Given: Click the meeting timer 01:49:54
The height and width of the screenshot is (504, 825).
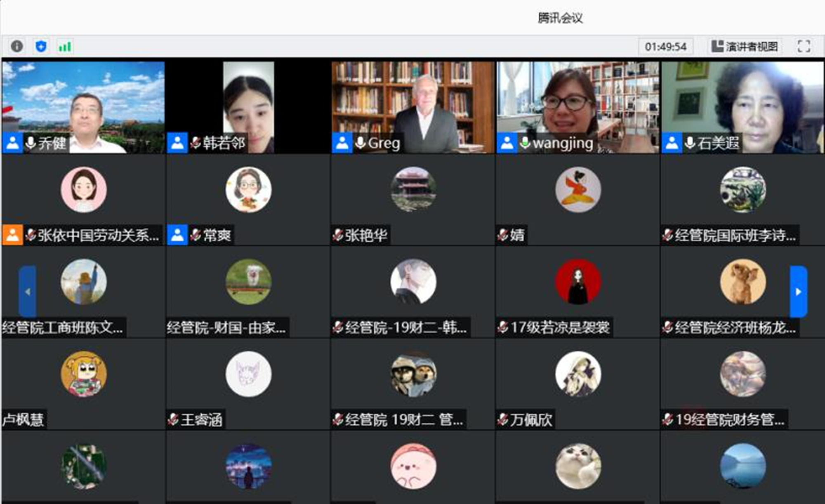Looking at the screenshot, I should (x=665, y=47).
